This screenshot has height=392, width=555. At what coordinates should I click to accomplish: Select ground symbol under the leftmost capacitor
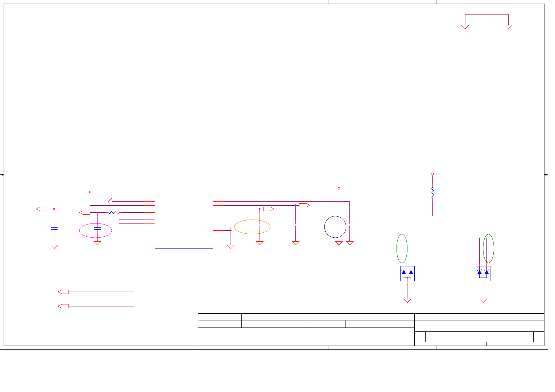[x=54, y=247]
